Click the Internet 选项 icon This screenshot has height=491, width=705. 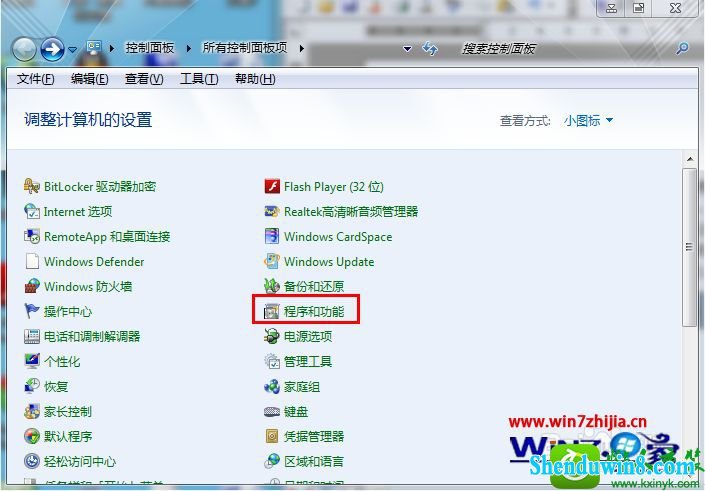(x=31, y=211)
